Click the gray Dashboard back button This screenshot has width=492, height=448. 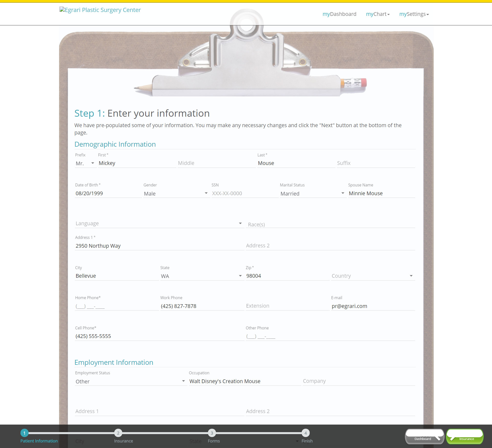[424, 437]
